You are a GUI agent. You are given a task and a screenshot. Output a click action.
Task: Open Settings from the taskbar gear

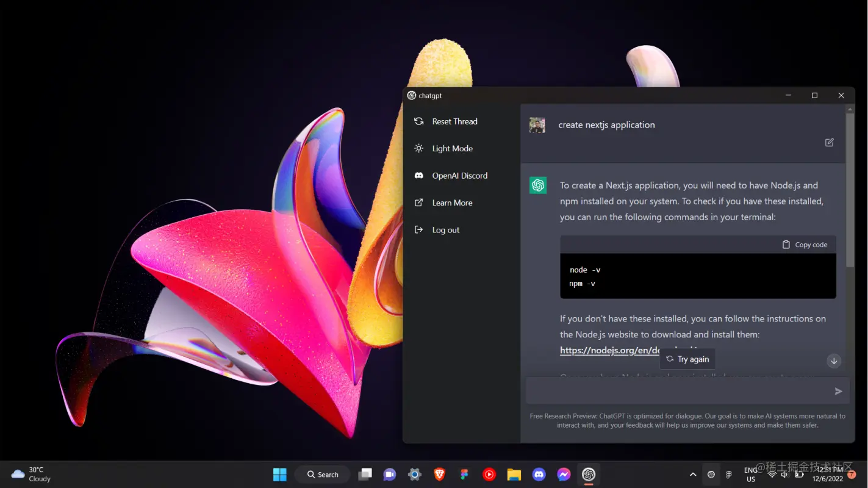[415, 475]
